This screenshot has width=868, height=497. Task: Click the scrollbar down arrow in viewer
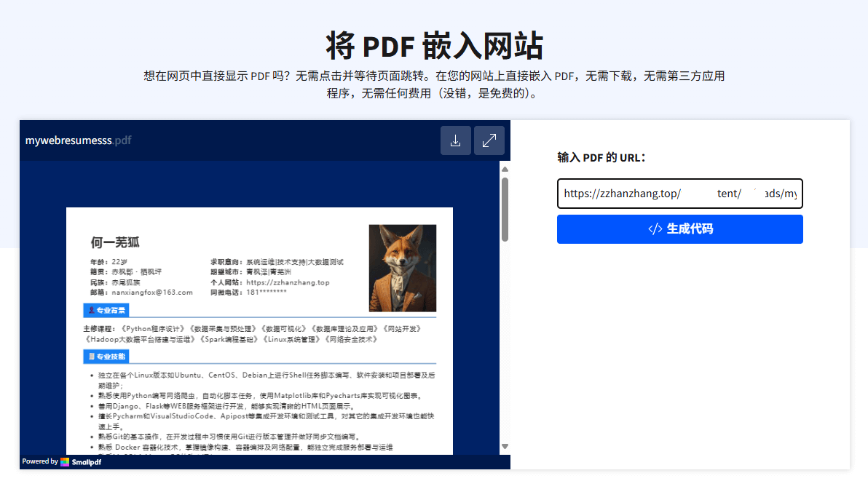coord(505,446)
